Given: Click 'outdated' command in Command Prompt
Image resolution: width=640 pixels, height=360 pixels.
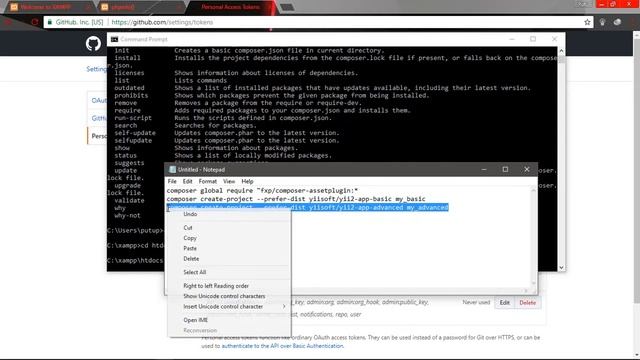Looking at the screenshot, I should (x=129, y=88).
